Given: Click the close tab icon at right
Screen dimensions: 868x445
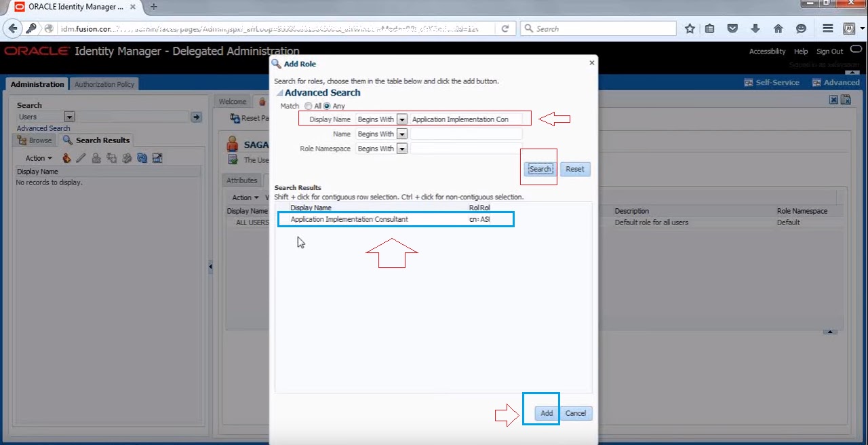Looking at the screenshot, I should point(834,100).
